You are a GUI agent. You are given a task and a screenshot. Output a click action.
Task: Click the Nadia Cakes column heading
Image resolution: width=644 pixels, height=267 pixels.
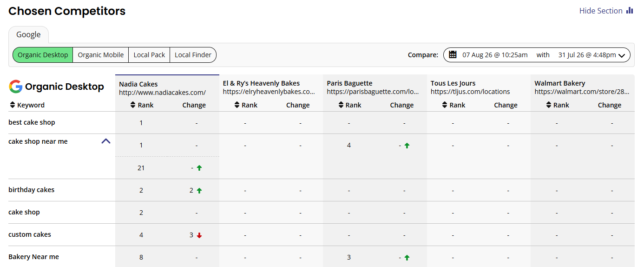138,84
